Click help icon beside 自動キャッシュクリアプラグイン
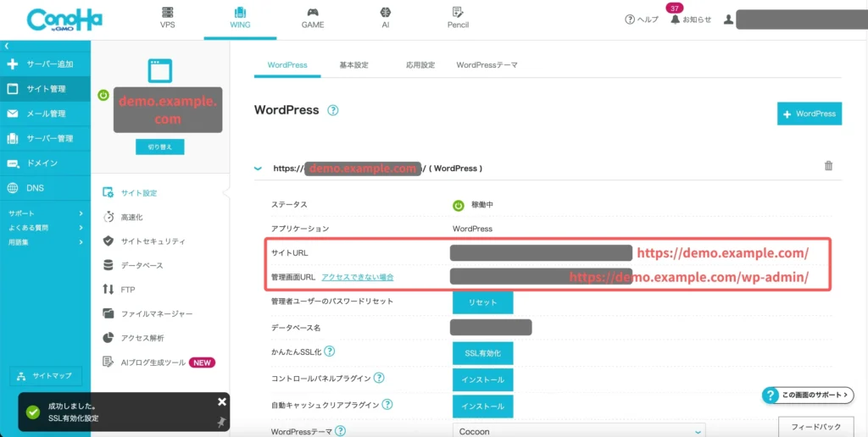This screenshot has width=868, height=437. click(x=387, y=404)
